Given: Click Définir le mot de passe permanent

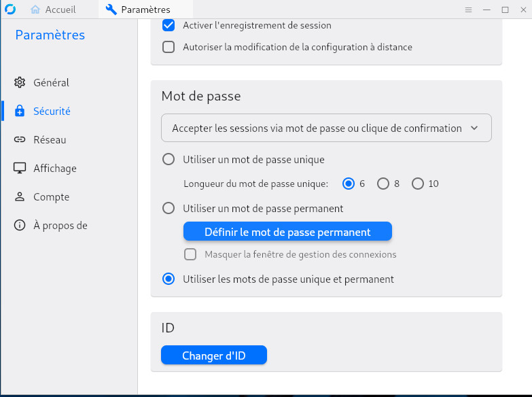Looking at the screenshot, I should click(287, 232).
